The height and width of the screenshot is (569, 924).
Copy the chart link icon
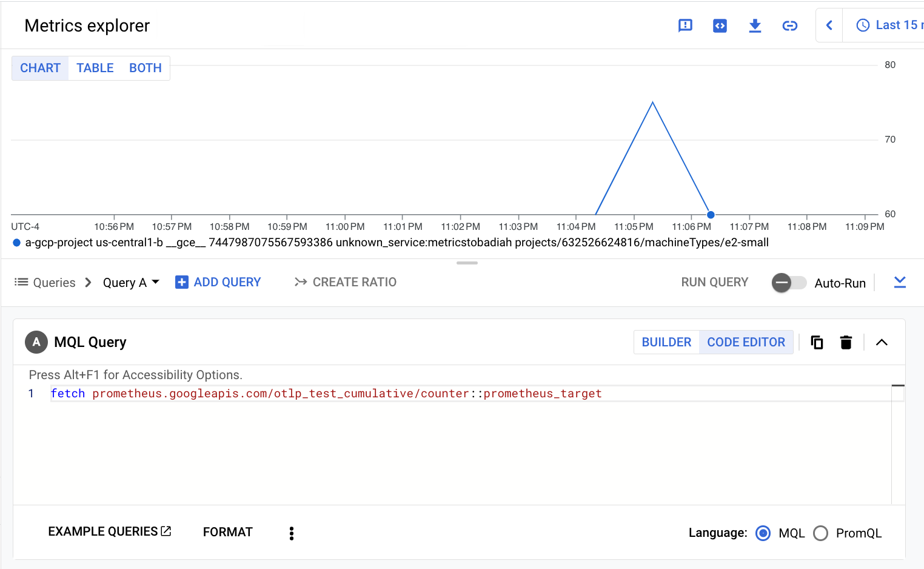789,25
